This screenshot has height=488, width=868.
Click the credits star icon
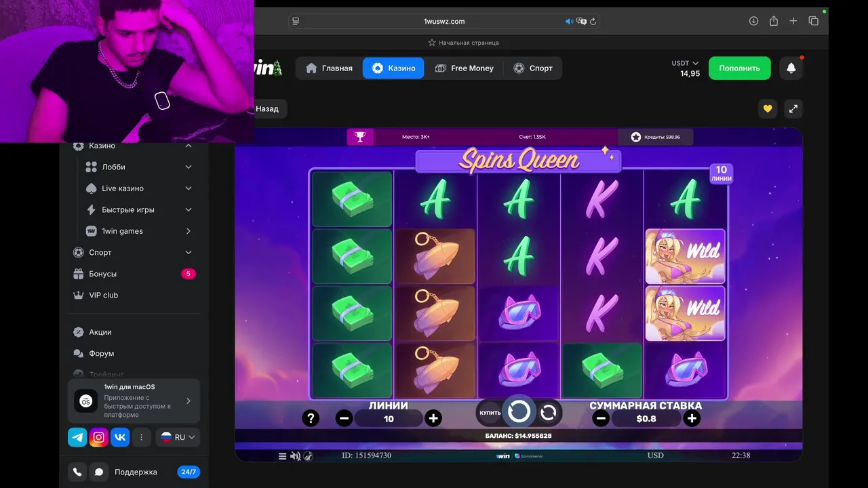[x=635, y=137]
